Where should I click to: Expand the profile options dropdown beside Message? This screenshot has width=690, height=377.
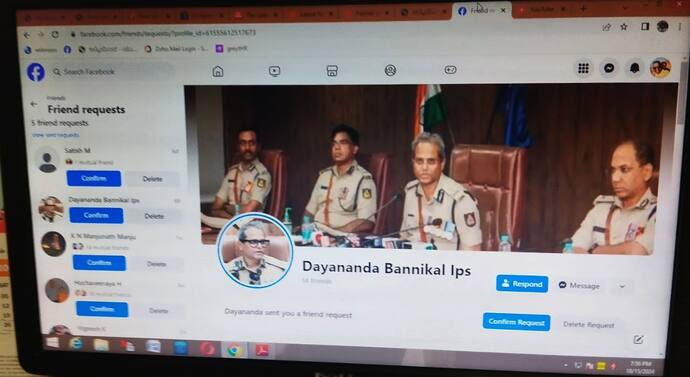click(x=622, y=286)
